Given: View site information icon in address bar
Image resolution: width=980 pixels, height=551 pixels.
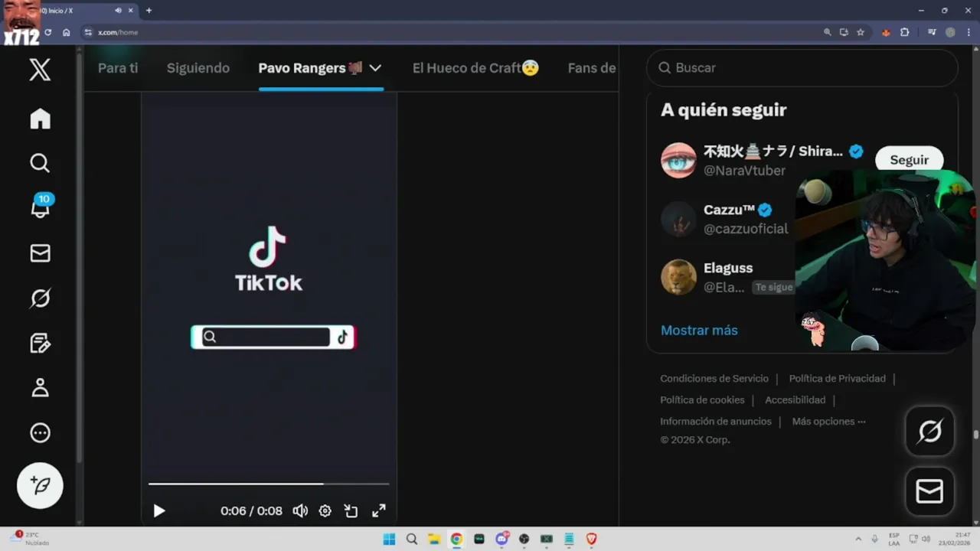Looking at the screenshot, I should tap(88, 32).
